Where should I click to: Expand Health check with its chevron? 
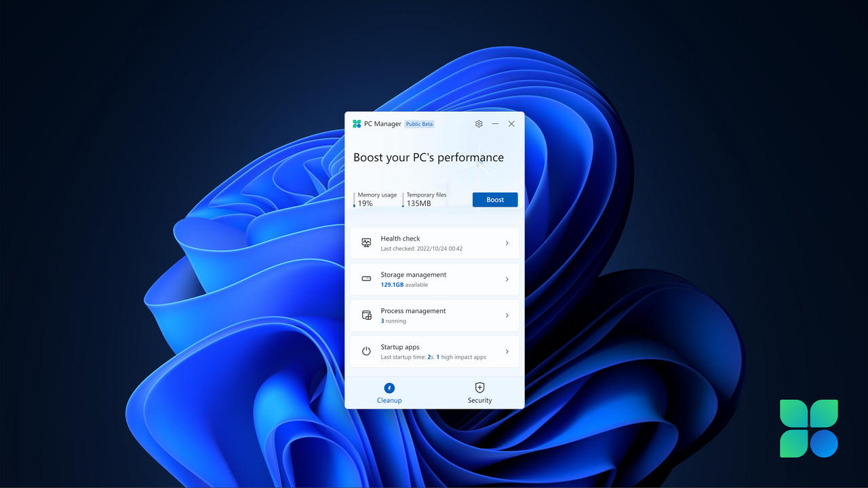click(x=507, y=243)
